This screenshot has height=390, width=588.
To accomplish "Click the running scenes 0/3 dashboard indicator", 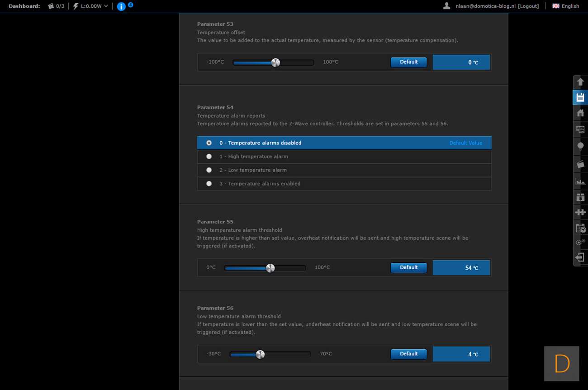I will click(x=56, y=6).
